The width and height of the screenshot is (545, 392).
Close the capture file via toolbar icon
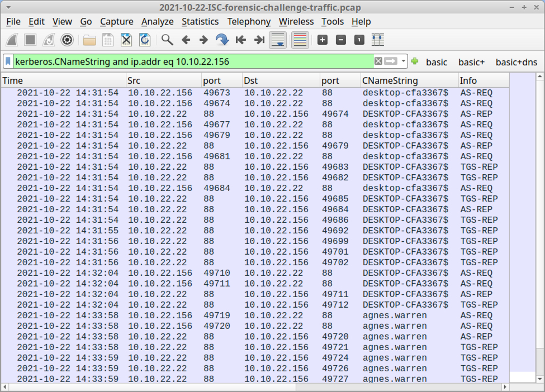[126, 40]
